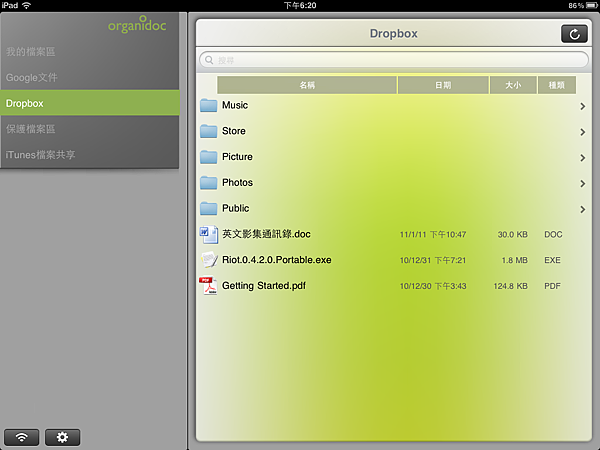Click the organidoc logo

pos(137,24)
